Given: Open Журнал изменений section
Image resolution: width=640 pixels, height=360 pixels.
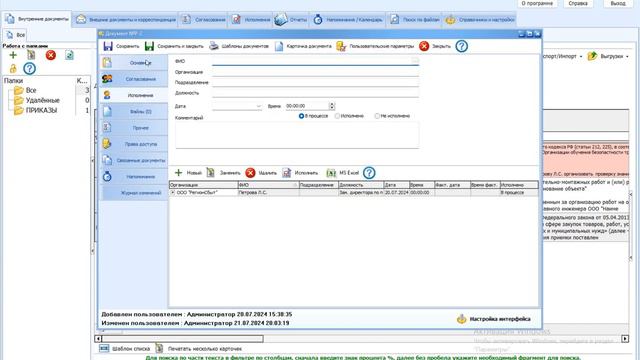Looking at the screenshot, I should (134, 193).
